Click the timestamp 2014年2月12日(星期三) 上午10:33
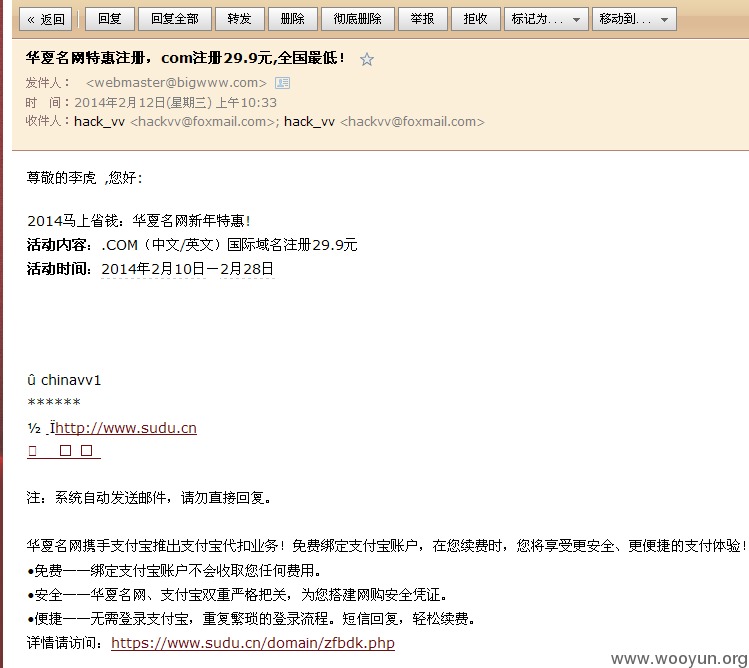Screen dimensions: 749x668 click(x=175, y=103)
